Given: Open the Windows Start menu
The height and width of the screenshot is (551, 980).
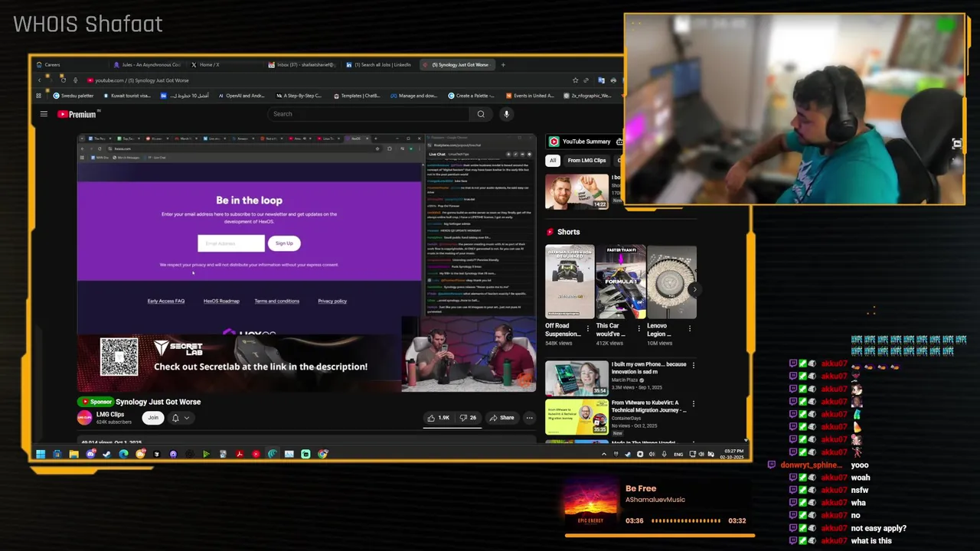Looking at the screenshot, I should 40,455.
